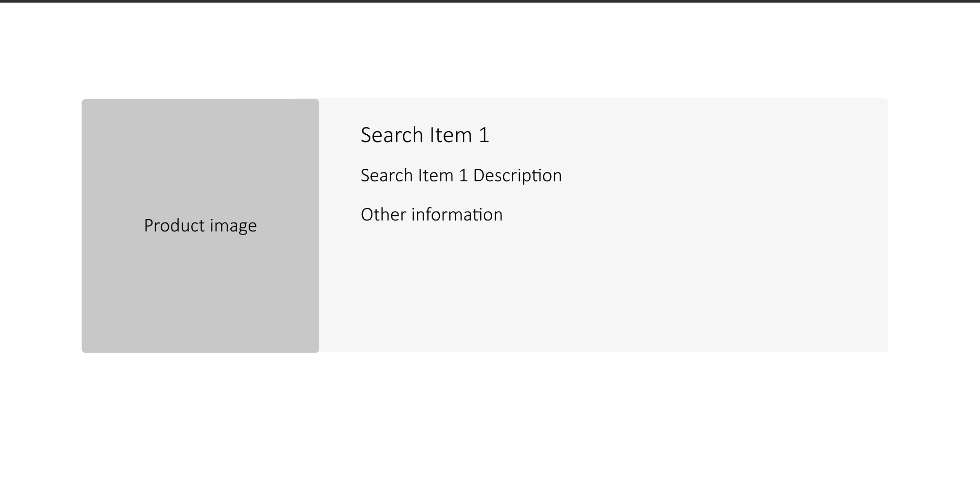The width and height of the screenshot is (980, 488).
Task: Click the "Product image" label text
Action: coord(200,226)
